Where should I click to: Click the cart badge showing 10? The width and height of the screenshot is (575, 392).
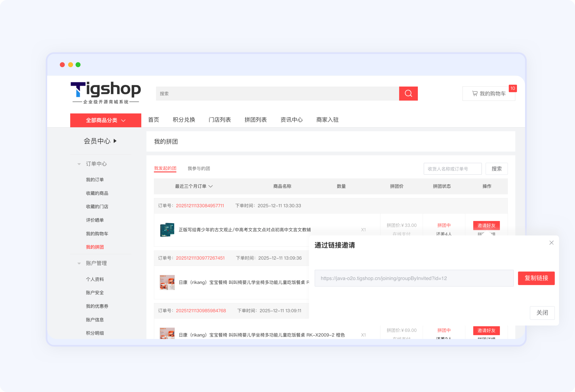coord(513,88)
